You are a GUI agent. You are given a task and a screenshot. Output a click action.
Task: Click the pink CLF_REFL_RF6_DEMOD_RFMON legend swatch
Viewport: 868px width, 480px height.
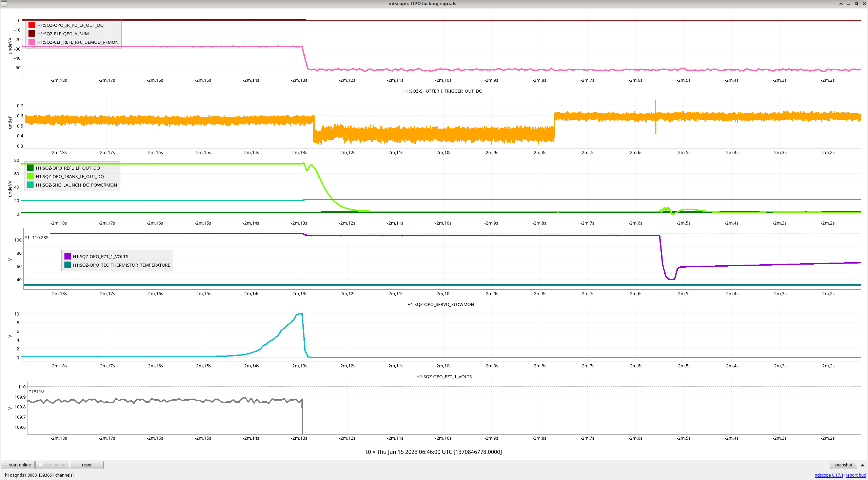[x=32, y=42]
